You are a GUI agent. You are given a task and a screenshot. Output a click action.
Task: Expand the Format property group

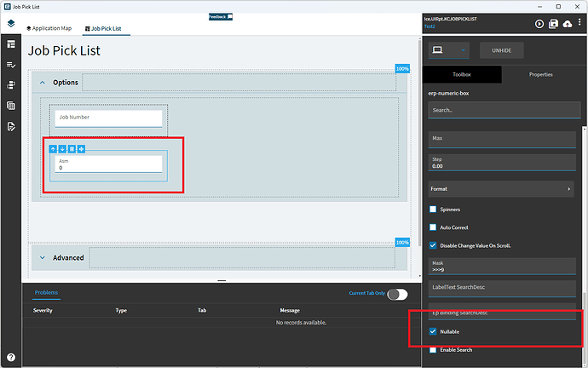[501, 189]
